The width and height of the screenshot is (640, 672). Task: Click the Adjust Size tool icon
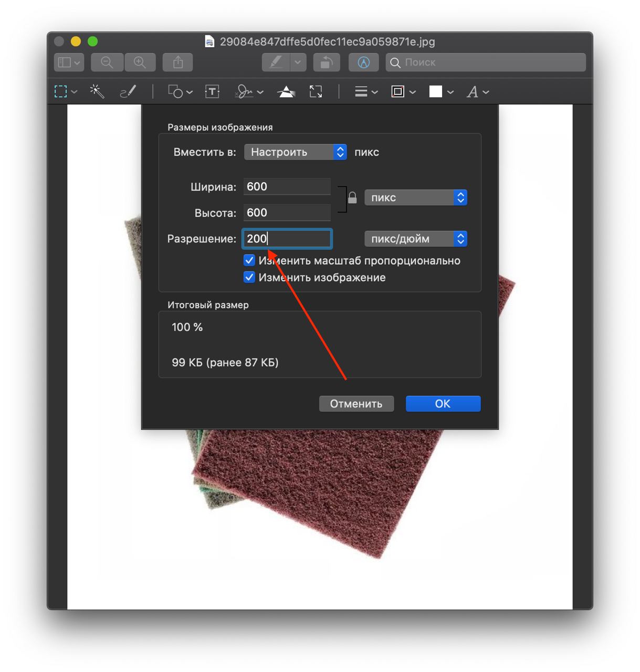(x=316, y=91)
